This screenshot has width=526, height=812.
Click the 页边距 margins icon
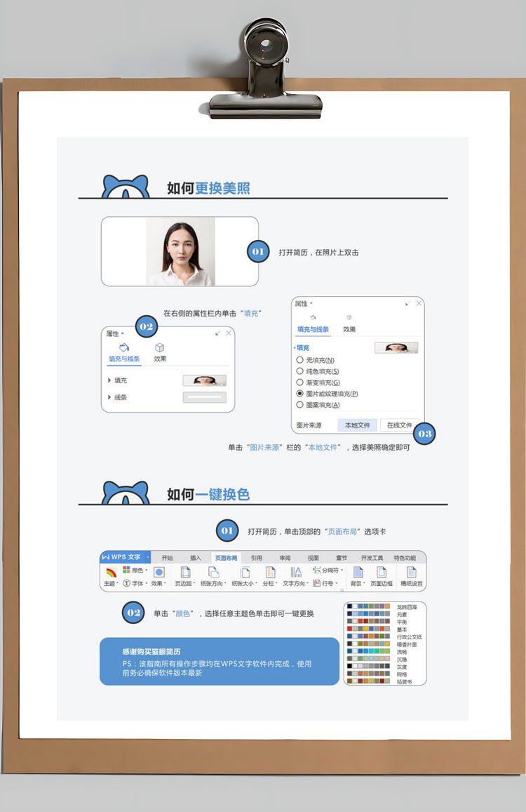(185, 572)
